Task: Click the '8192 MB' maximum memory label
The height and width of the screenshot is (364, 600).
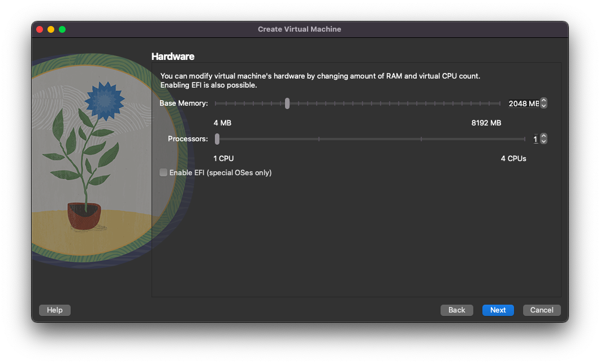Action: (486, 123)
